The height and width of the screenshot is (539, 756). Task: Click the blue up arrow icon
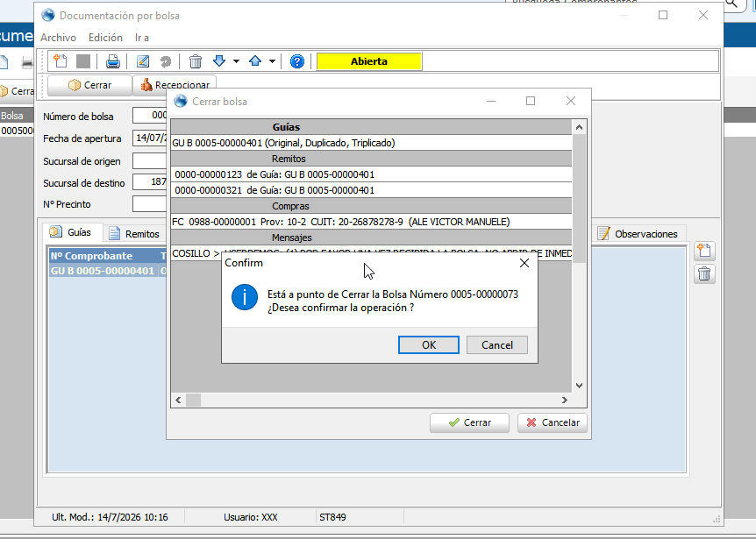(x=255, y=61)
